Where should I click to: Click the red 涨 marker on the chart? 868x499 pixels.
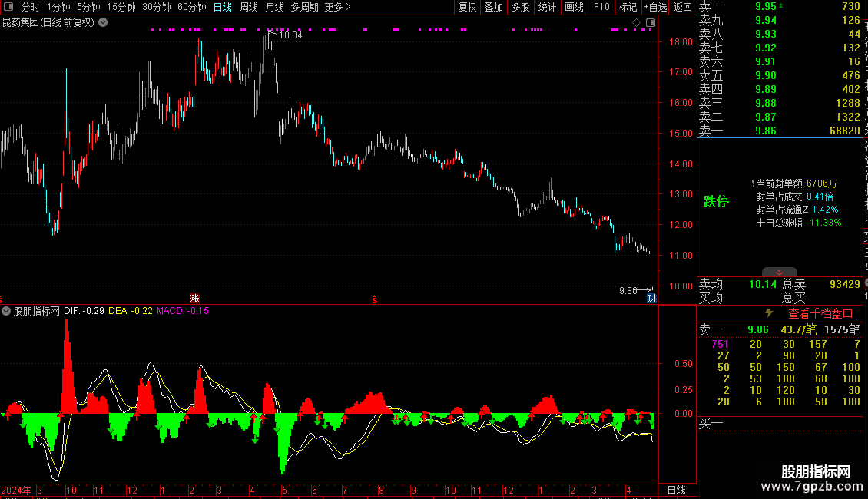click(x=194, y=299)
